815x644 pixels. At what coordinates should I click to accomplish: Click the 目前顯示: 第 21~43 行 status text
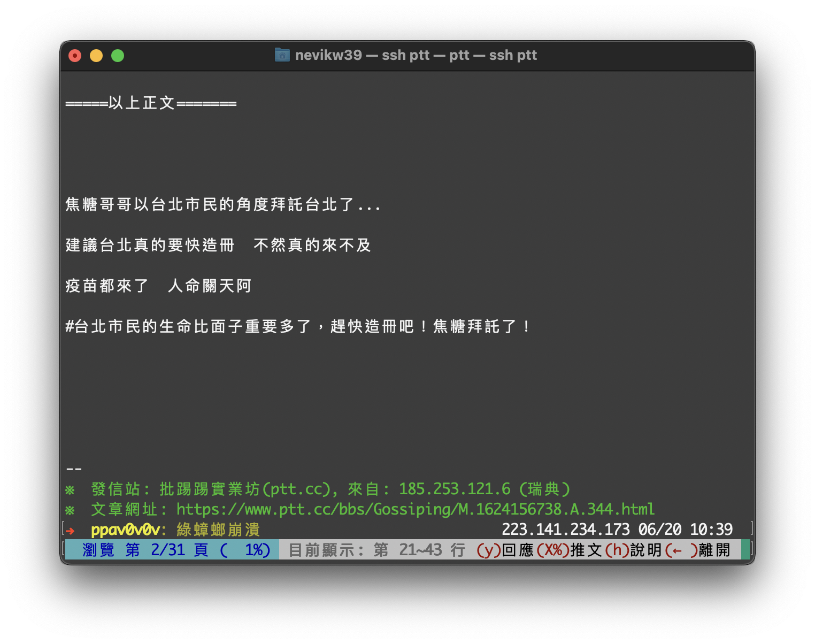coord(377,550)
